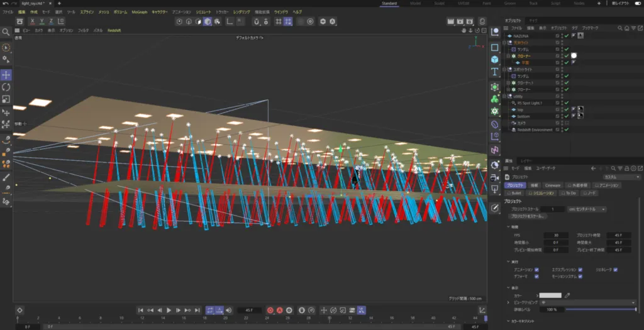Select the RS Spot Light.1 object
The width and height of the screenshot is (644, 330).
[530, 102]
